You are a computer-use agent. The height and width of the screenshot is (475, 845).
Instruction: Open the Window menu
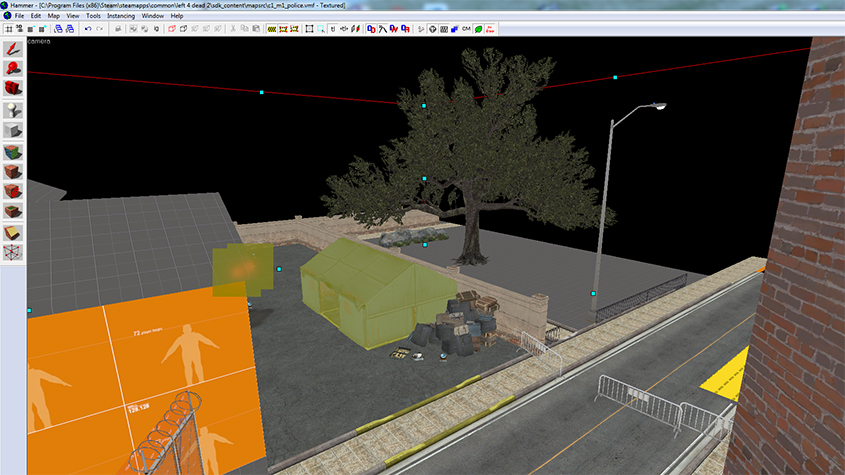coord(153,16)
